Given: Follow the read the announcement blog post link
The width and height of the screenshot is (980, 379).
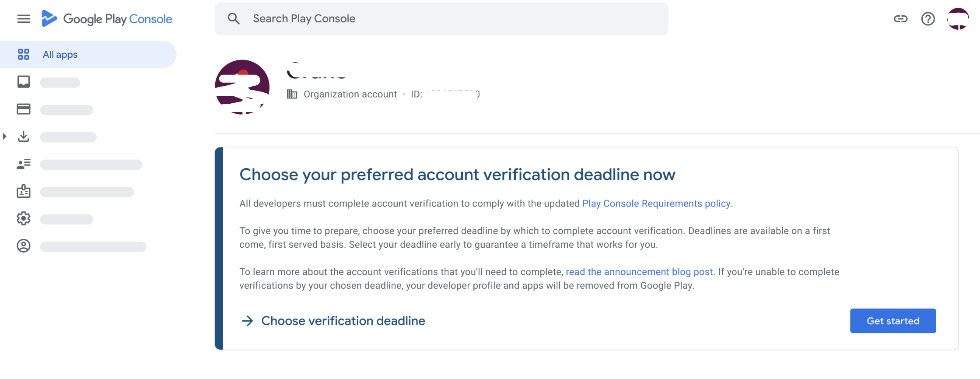Looking at the screenshot, I should pyautogui.click(x=640, y=272).
